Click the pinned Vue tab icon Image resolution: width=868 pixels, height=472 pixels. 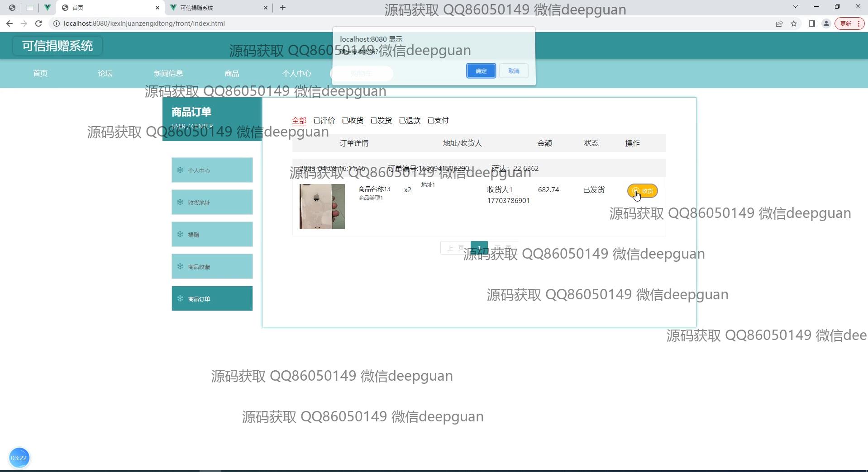tap(47, 8)
